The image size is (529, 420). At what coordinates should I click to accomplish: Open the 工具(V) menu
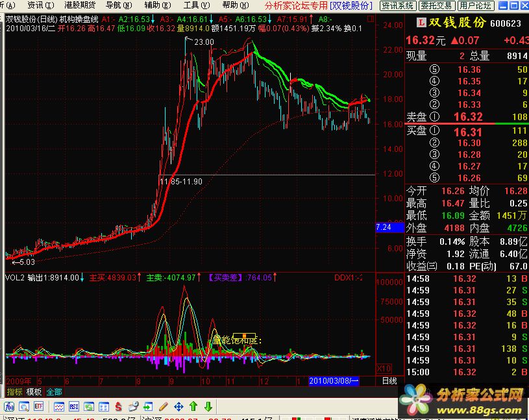tap(197, 5)
